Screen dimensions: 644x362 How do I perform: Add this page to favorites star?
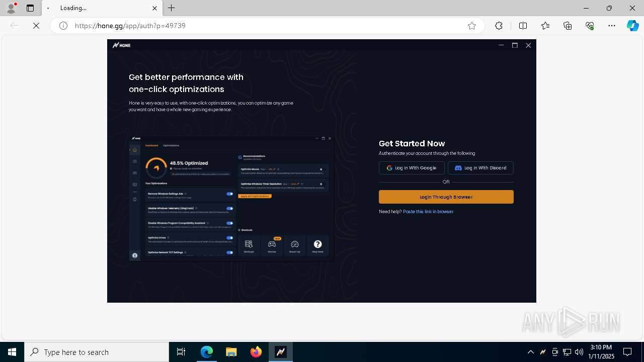pos(472,26)
